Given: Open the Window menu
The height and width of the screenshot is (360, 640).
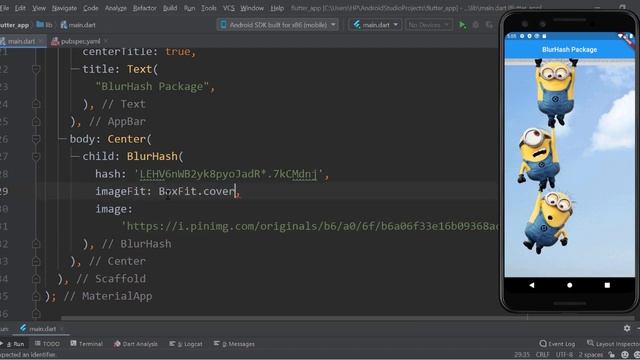Looking at the screenshot, I should (x=252, y=8).
